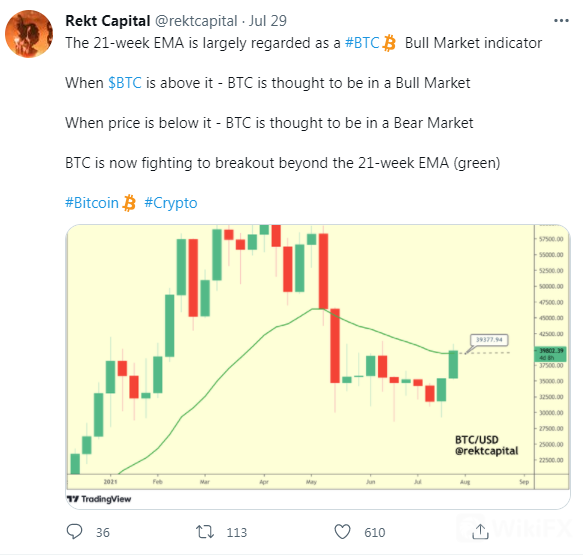The height and width of the screenshot is (558, 583).
Task: Click the green 39802.39 current price tag
Action: coord(551,354)
